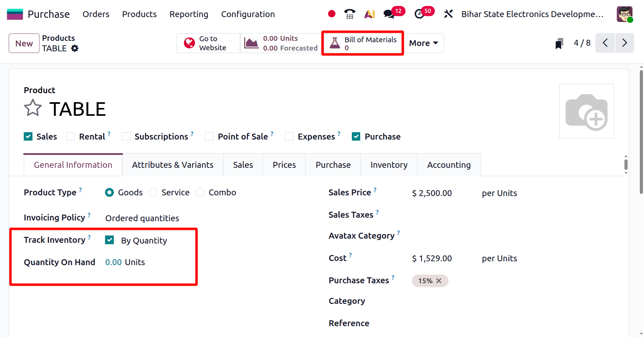Screen dimensions: 644x337
Task: Disable the Track Inventory By Quantity checkbox
Action: [109, 240]
